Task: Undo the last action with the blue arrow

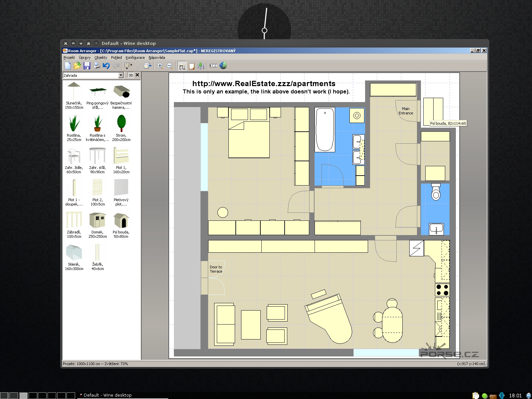Action: tap(106, 66)
